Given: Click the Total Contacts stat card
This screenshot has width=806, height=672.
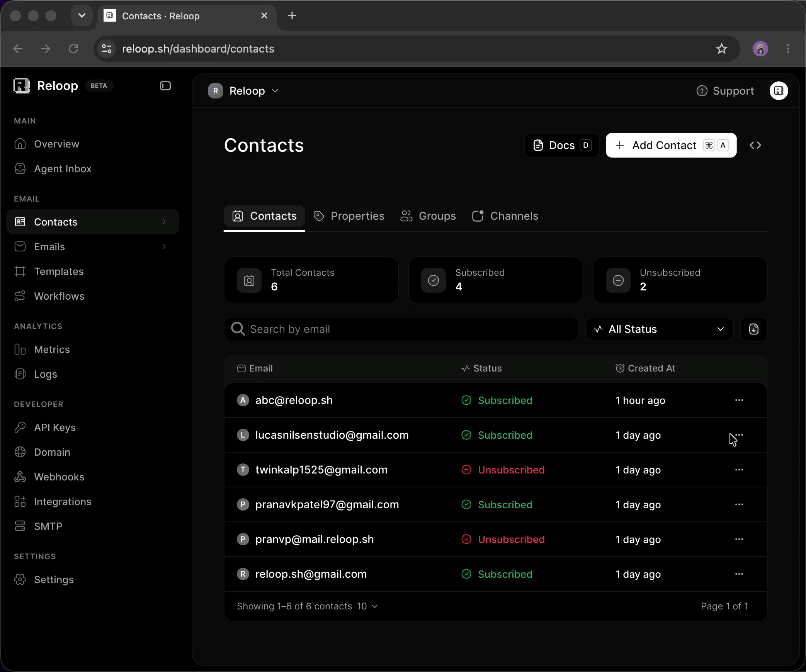Looking at the screenshot, I should 311,280.
